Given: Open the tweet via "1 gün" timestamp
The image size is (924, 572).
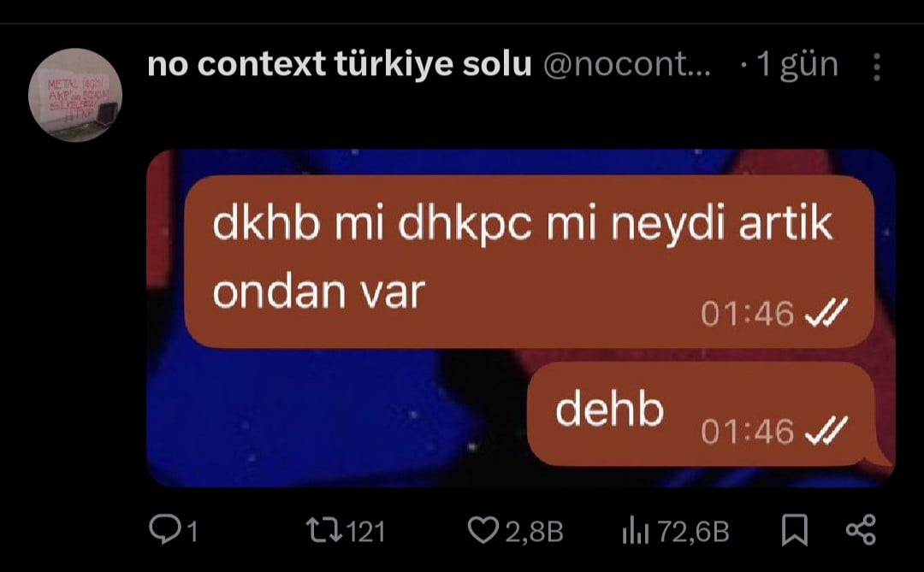Looking at the screenshot, I should pos(797,64).
